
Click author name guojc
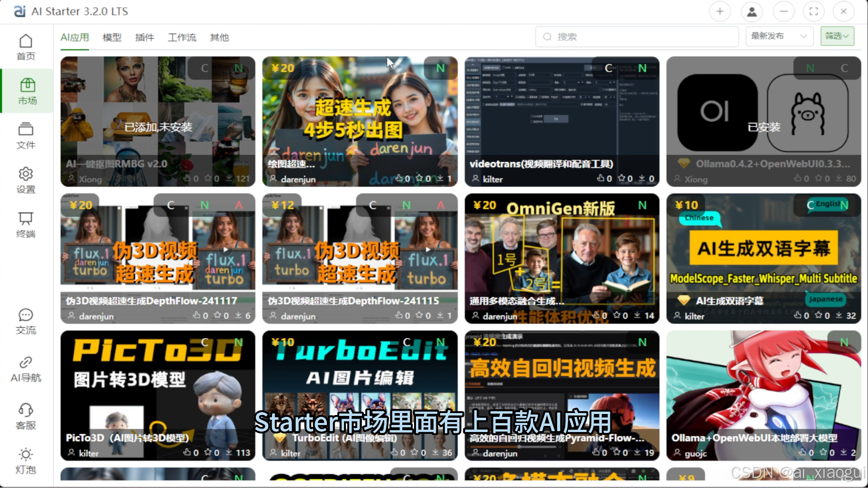coord(696,453)
